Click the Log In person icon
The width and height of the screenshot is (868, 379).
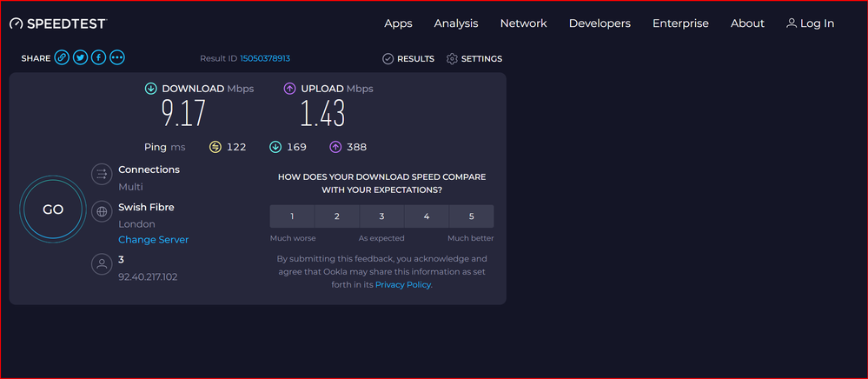[x=792, y=23]
